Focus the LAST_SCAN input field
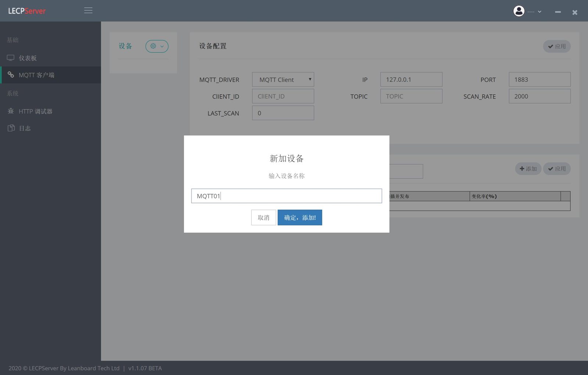This screenshot has width=588, height=375. click(283, 113)
